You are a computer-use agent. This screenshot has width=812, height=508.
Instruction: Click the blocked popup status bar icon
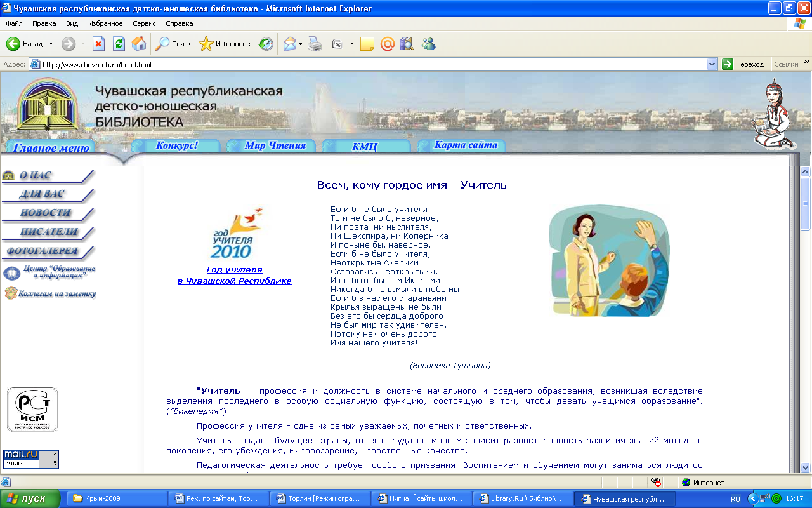[656, 482]
